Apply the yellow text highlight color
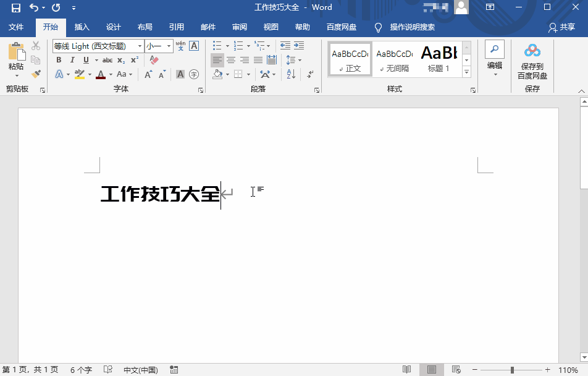Image resolution: width=588 pixels, height=376 pixels. tap(80, 74)
